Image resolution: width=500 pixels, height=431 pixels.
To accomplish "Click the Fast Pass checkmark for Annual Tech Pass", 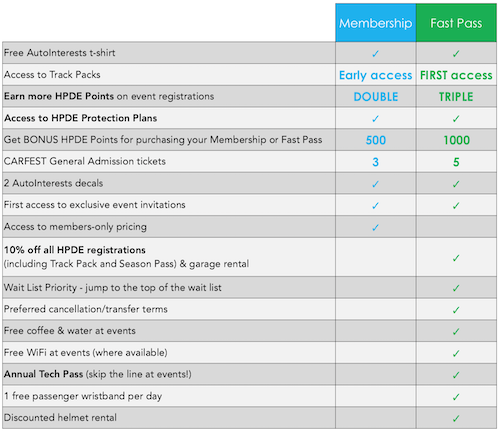I will 456,375.
